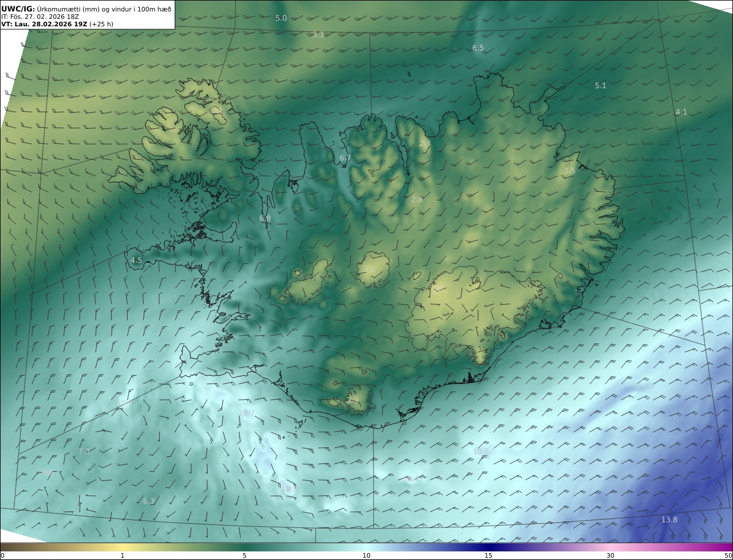733x560 pixels.
Task: Click the colorbar tick label "1"
Action: tap(123, 555)
